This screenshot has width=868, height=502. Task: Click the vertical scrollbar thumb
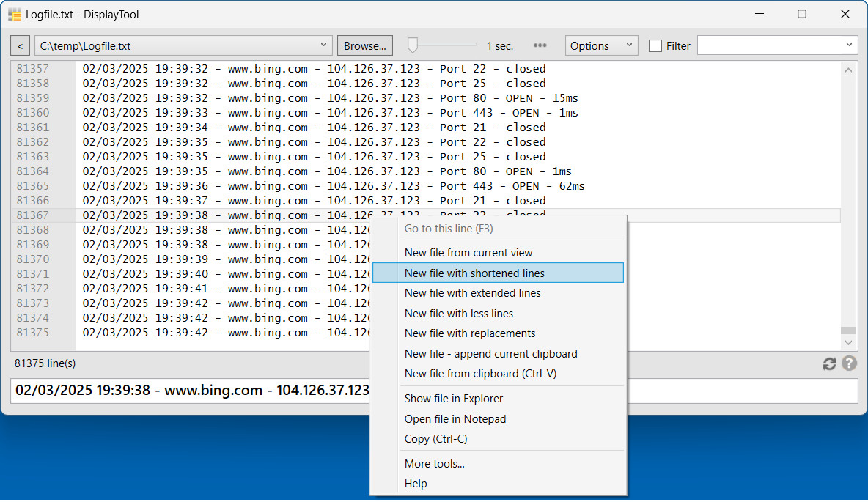pos(848,331)
